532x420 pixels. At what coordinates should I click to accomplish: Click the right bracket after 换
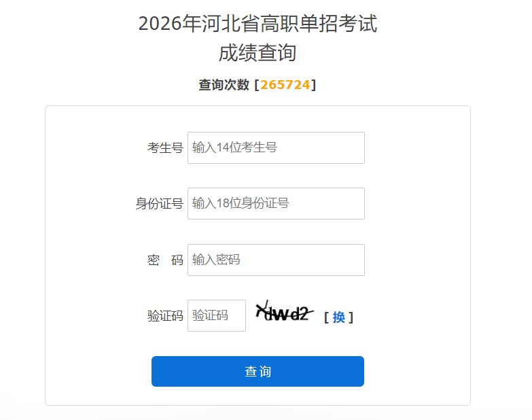[351, 317]
